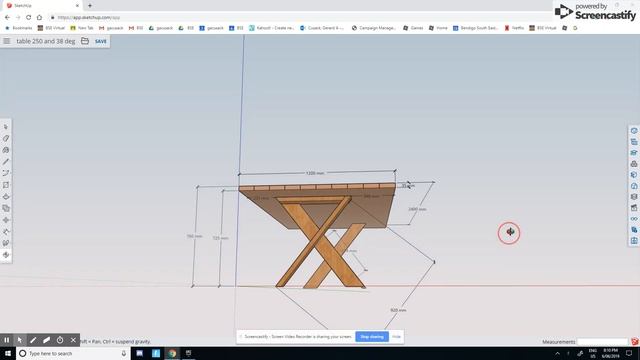Open Windows Start menu
640x360 pixels.
tap(8, 353)
